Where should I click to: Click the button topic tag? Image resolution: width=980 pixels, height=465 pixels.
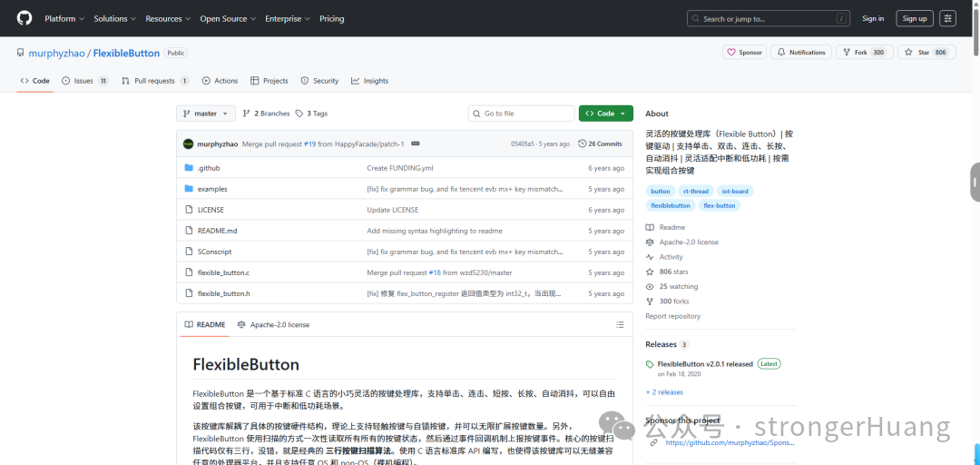tap(660, 191)
